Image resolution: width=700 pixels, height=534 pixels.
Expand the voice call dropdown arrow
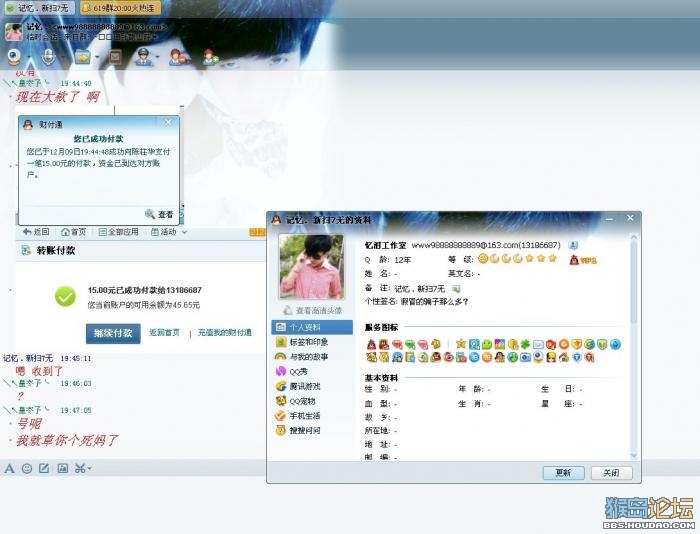tap(62, 58)
